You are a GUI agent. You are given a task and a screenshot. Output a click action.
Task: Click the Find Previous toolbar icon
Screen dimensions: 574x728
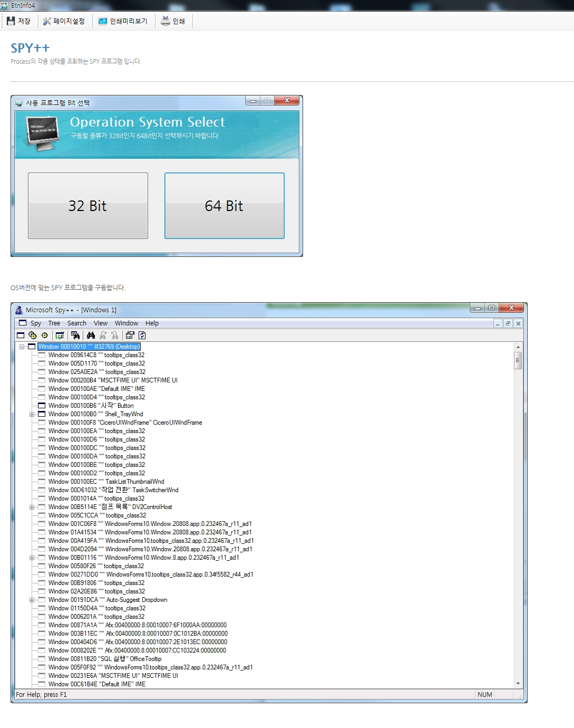115,335
